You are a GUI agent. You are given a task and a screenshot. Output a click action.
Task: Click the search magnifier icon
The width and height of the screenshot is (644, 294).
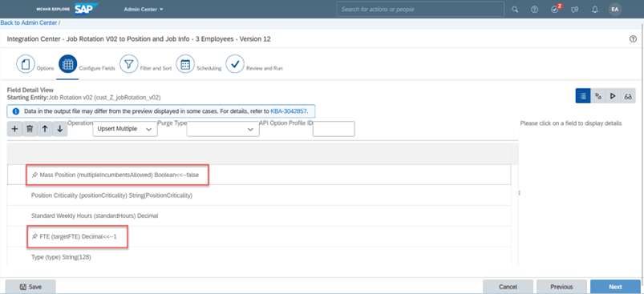515,10
